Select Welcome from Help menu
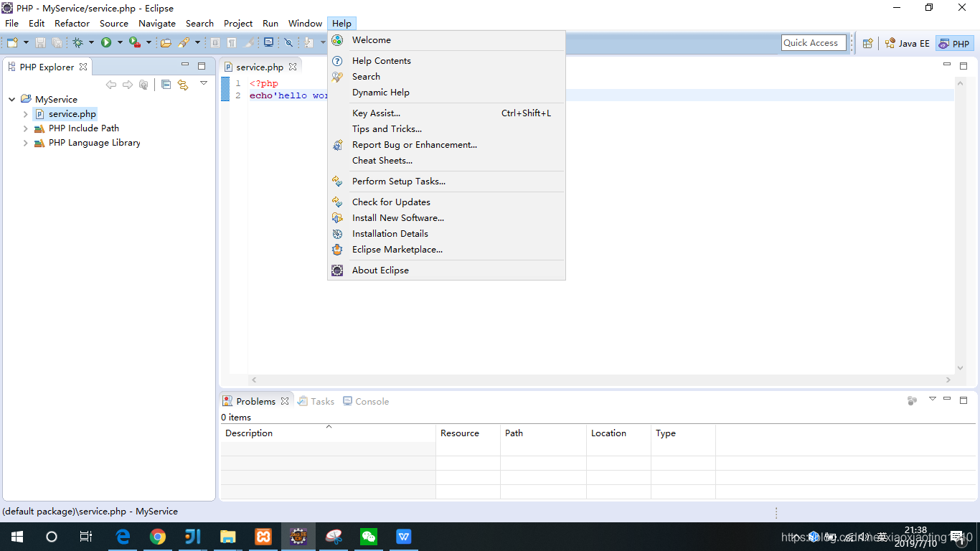The width and height of the screenshot is (980, 551). 446,40
